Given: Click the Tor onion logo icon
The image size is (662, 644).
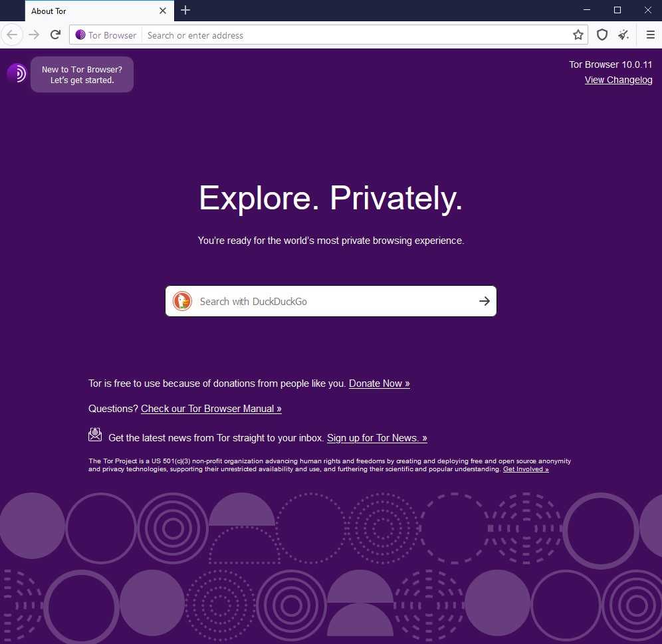Looking at the screenshot, I should coord(17,73).
